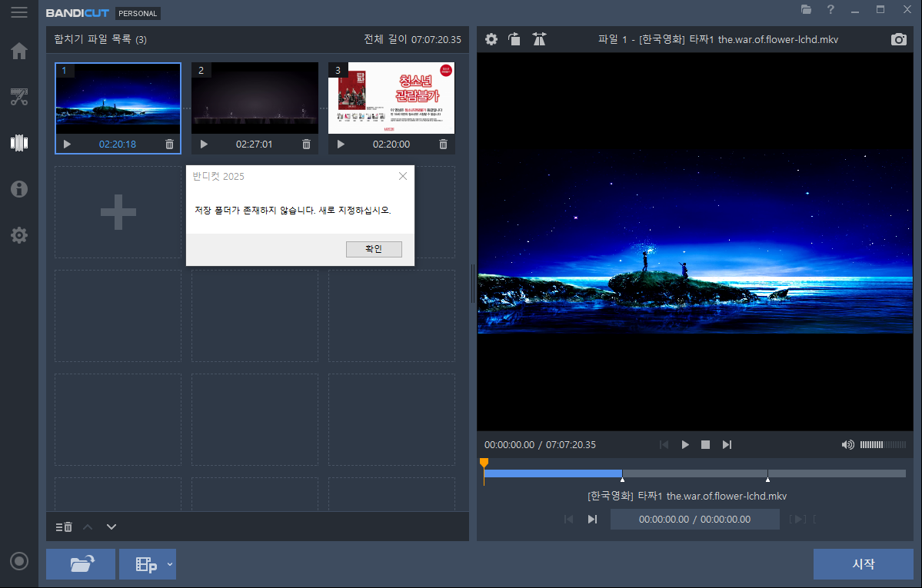Jump to next segment below the timeline
Viewport: 922px width, 588px height.
[593, 519]
